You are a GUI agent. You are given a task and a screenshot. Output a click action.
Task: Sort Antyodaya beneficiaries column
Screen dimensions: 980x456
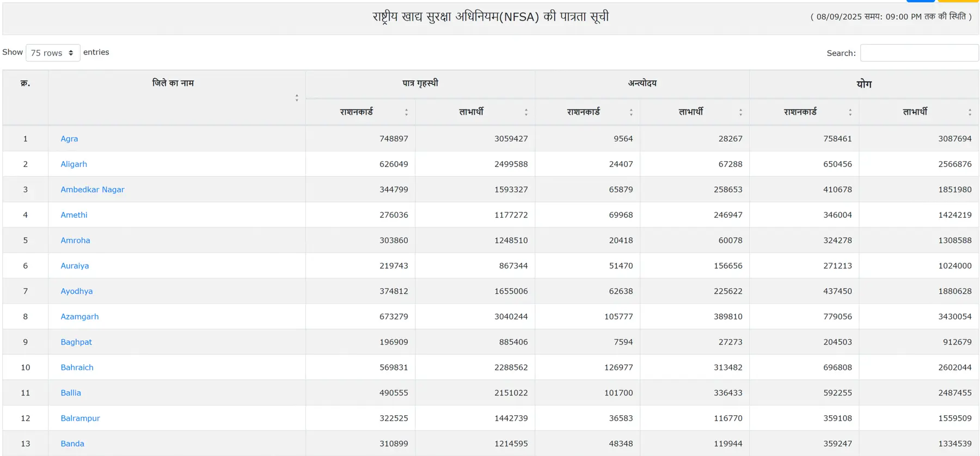(740, 112)
